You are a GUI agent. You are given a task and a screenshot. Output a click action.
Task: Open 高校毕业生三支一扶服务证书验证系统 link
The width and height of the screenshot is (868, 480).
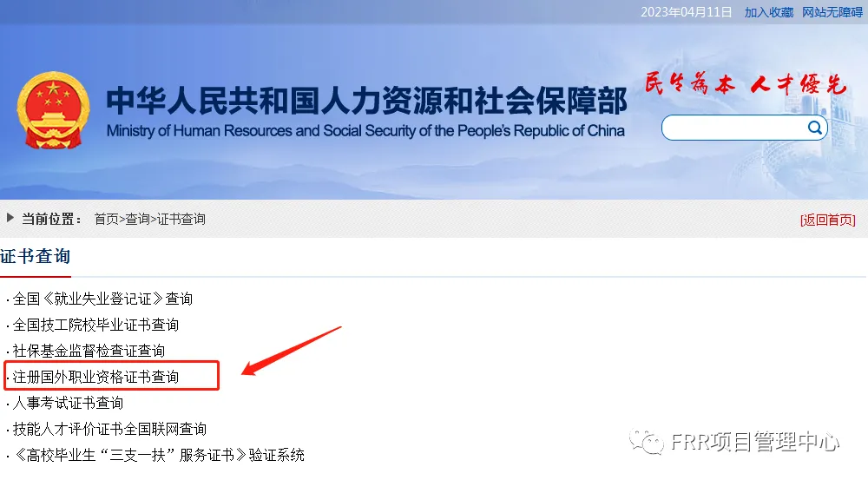(158, 455)
